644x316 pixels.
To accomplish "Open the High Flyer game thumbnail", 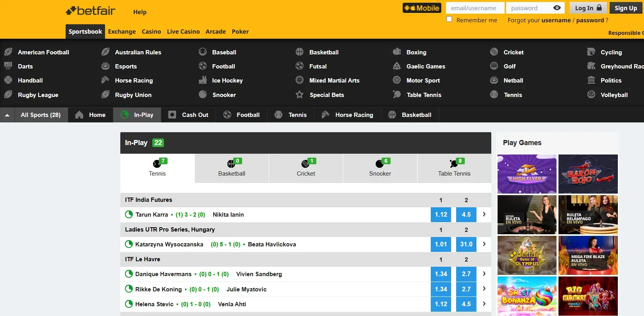I will (x=527, y=174).
